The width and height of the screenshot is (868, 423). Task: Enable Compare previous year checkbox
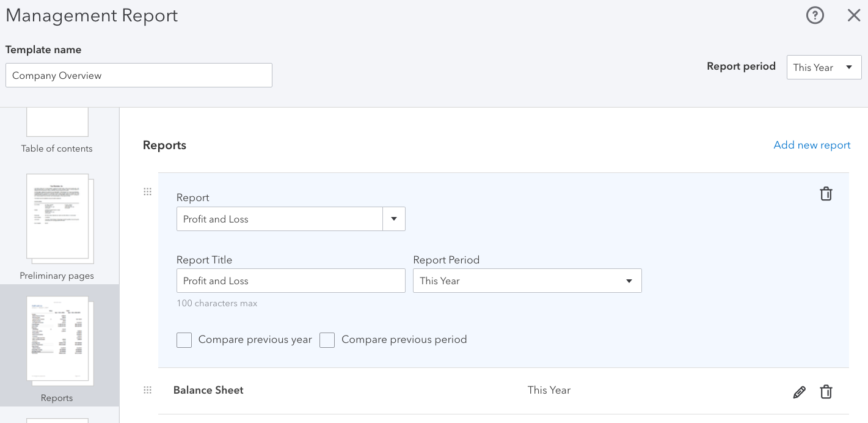(184, 340)
